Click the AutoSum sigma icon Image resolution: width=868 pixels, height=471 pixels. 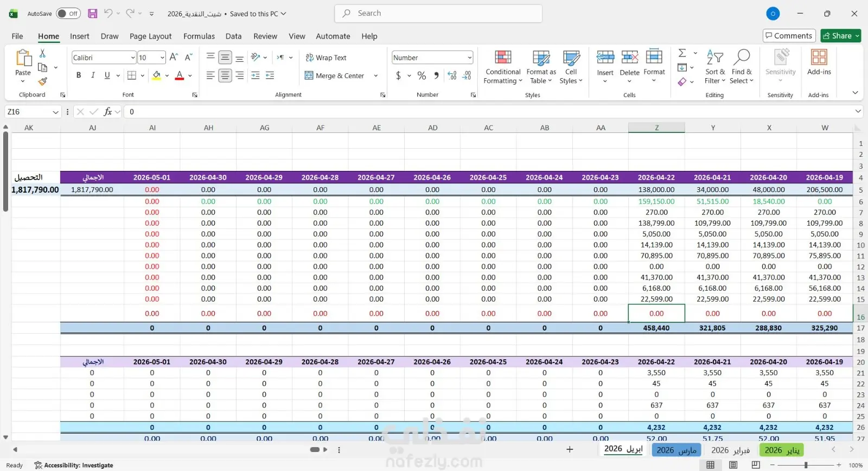[682, 53]
